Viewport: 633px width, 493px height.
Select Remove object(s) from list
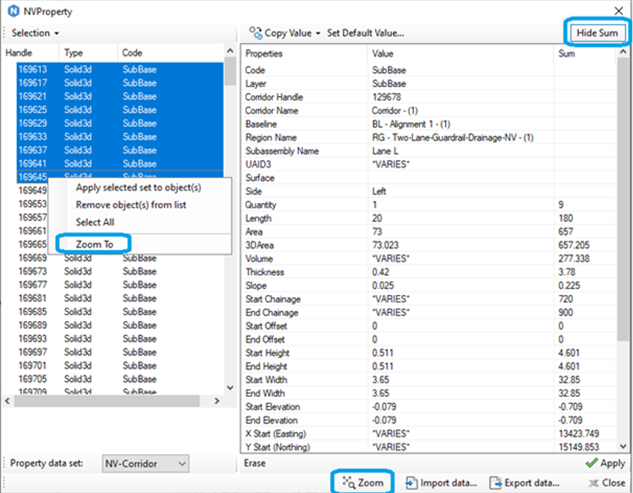[x=131, y=205]
